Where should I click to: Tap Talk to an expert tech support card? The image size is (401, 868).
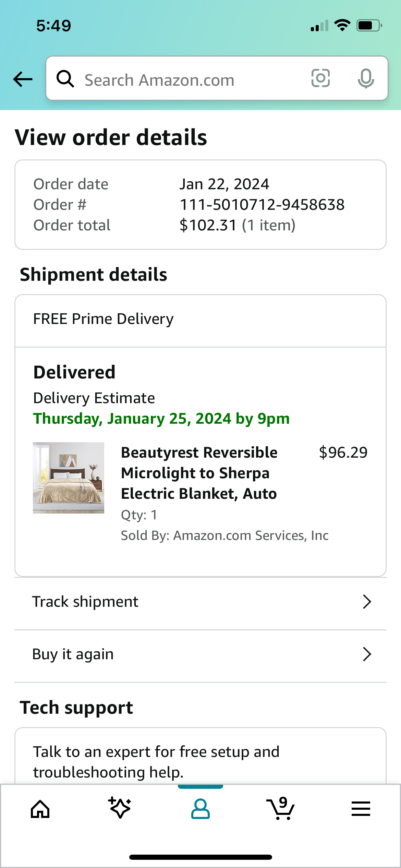[200, 756]
